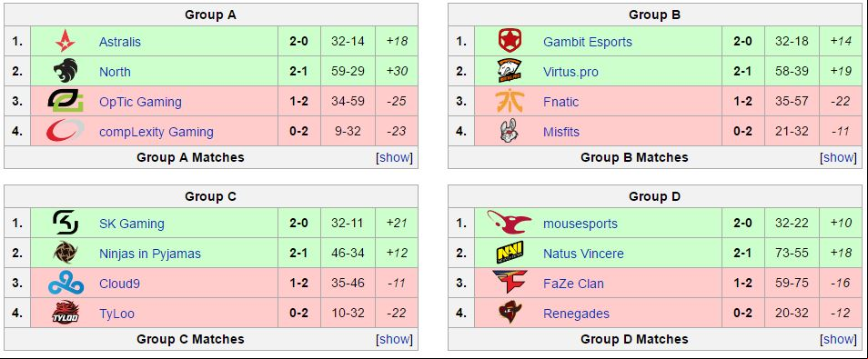Expand Group D Matches with show
The height and width of the screenshot is (359, 868).
pyautogui.click(x=839, y=339)
